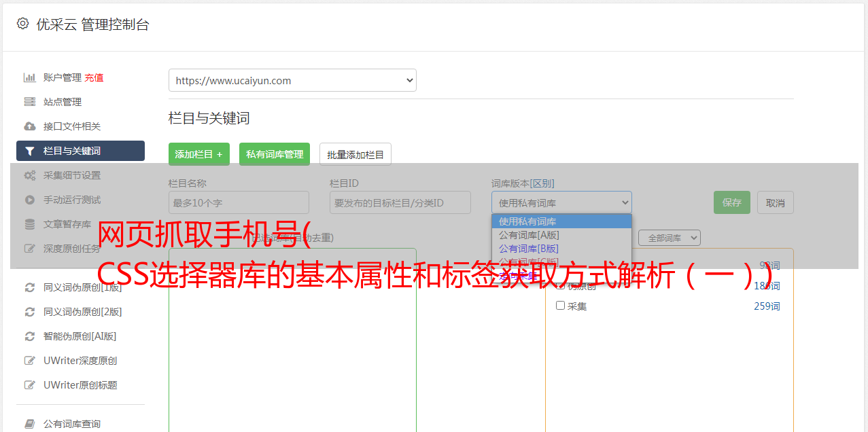Click the server icon next to 站点管理
Image resolution: width=868 pixels, height=432 pixels.
point(29,102)
